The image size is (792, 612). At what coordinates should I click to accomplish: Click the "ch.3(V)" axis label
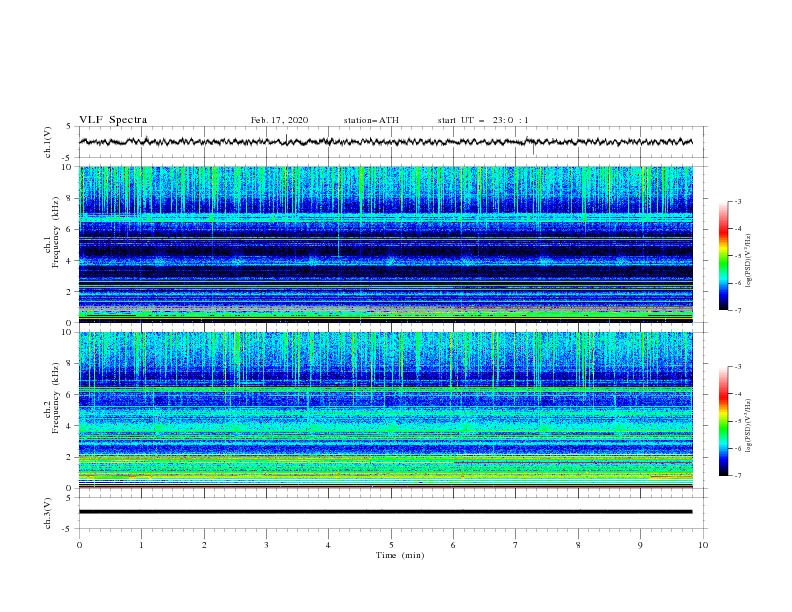click(48, 513)
